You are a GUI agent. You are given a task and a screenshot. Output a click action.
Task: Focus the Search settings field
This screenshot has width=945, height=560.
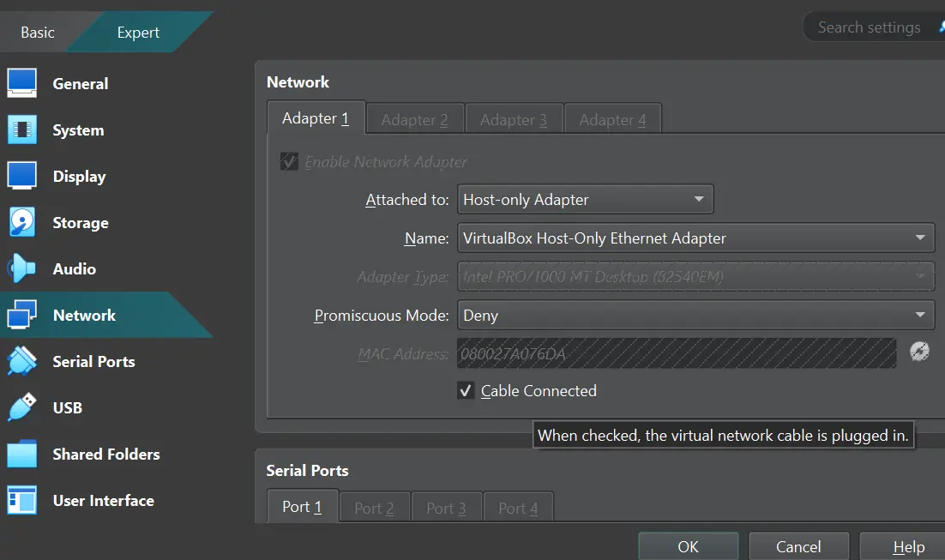tap(869, 27)
